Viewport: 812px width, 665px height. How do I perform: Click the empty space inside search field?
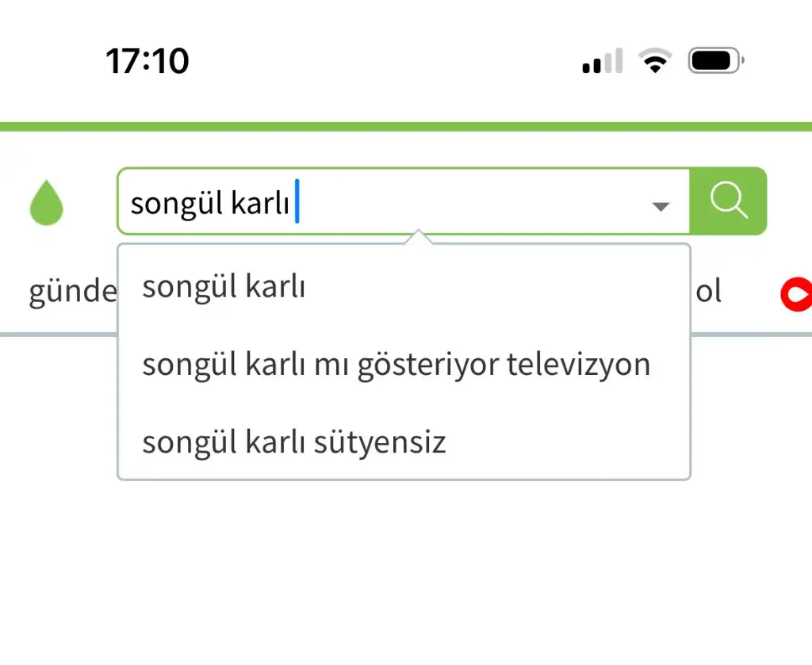(x=471, y=201)
